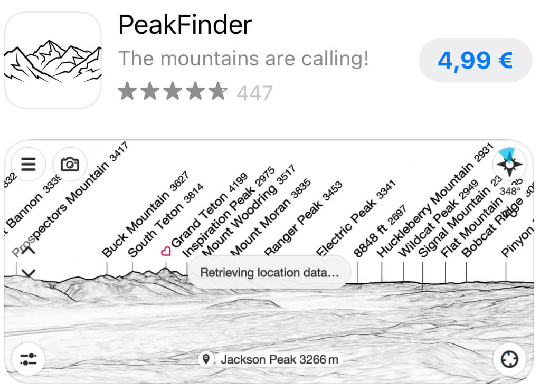This screenshot has height=392, width=540.
Task: Purchase PeakFinder with the 4,99 € button
Action: pos(475,60)
